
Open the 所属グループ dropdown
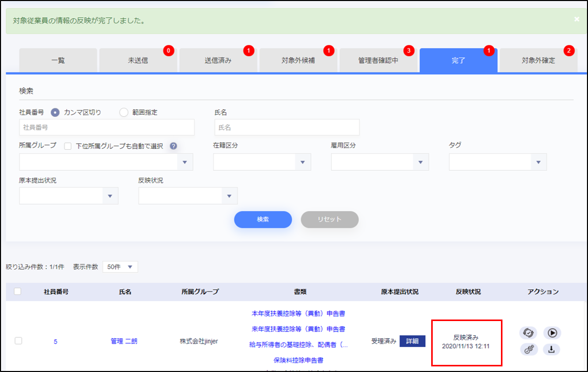[106, 162]
